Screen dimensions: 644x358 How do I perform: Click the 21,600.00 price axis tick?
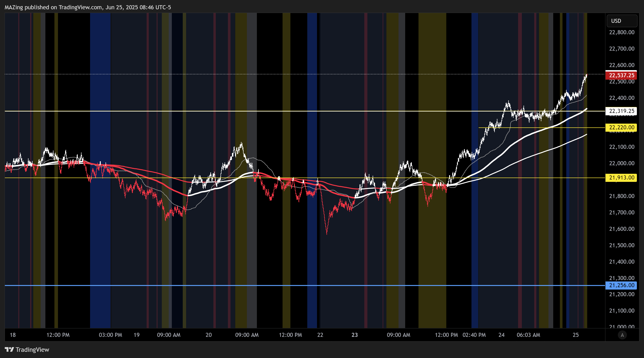[x=622, y=229]
